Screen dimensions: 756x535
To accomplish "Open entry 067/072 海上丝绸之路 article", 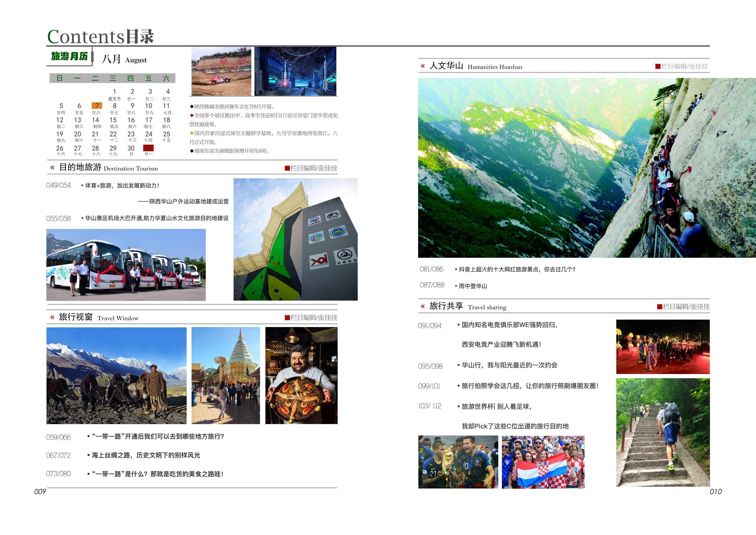I will pyautogui.click(x=146, y=455).
